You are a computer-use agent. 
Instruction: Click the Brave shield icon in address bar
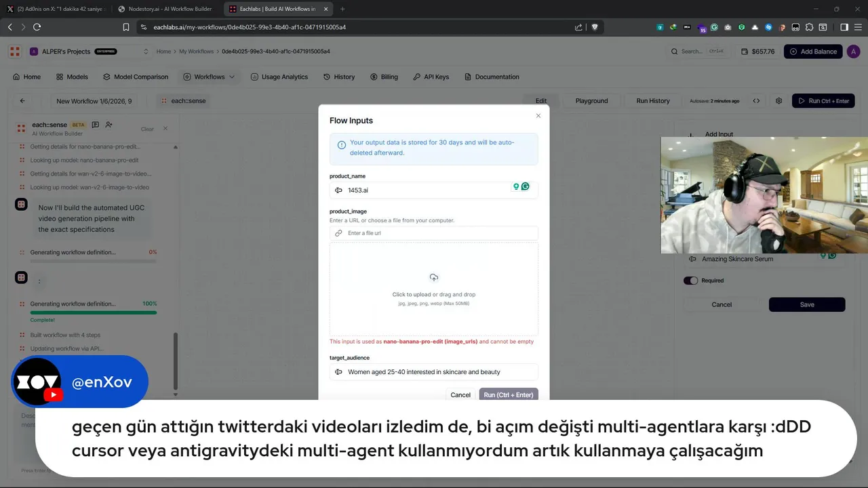click(595, 27)
